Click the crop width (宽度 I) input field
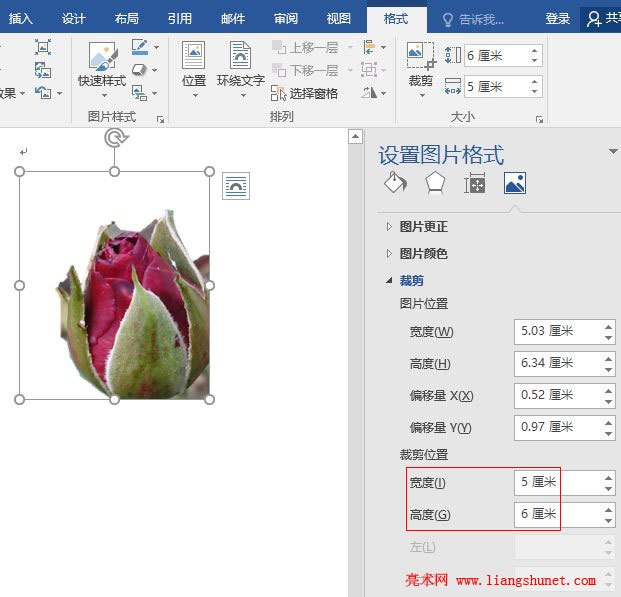Viewport: 621px width, 597px height. coord(557,482)
